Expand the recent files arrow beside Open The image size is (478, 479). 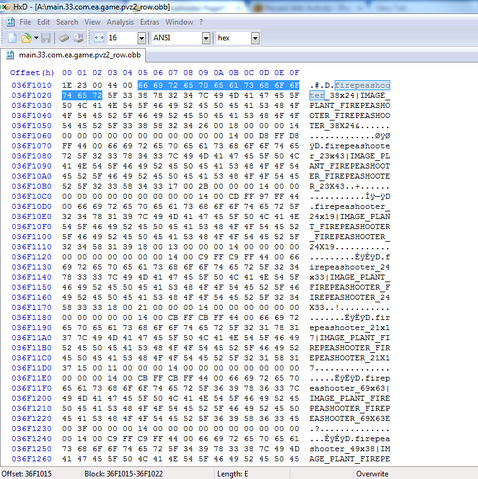[36, 38]
